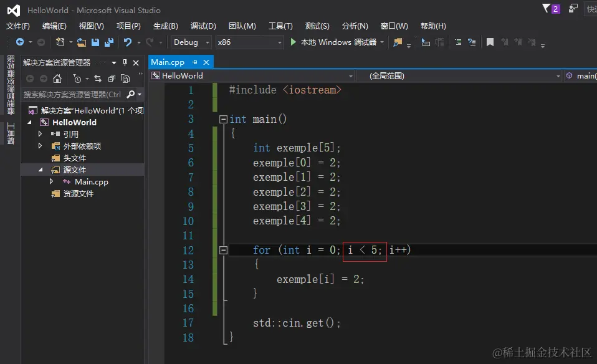The width and height of the screenshot is (597, 364).
Task: Click the Save All icon
Action: (x=109, y=42)
